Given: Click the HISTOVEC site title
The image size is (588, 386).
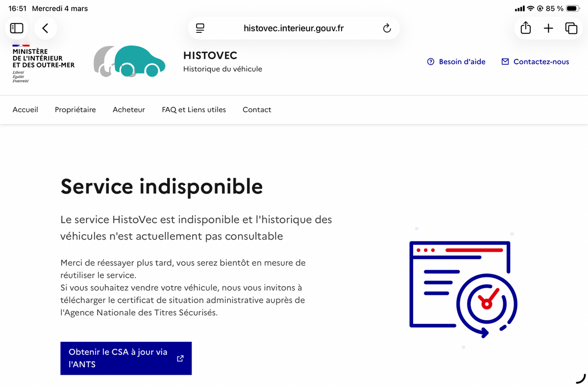Looking at the screenshot, I should point(210,56).
